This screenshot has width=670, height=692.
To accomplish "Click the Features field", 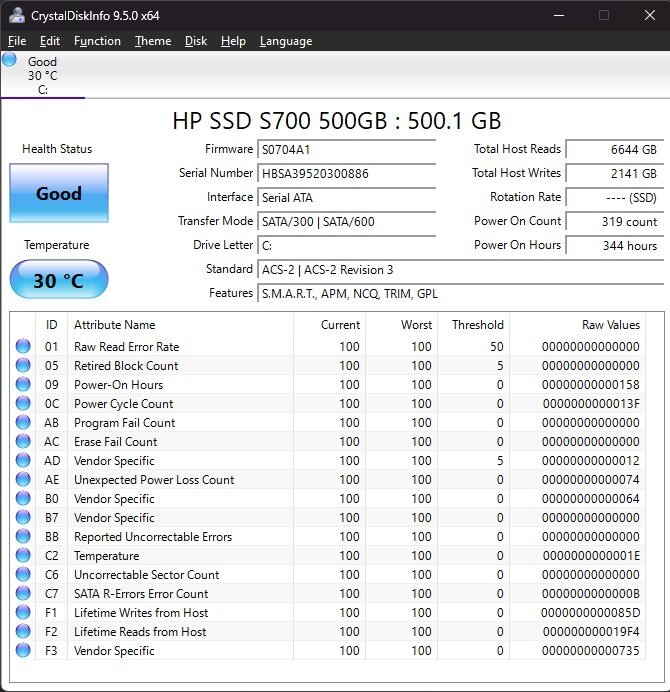I will pos(461,293).
